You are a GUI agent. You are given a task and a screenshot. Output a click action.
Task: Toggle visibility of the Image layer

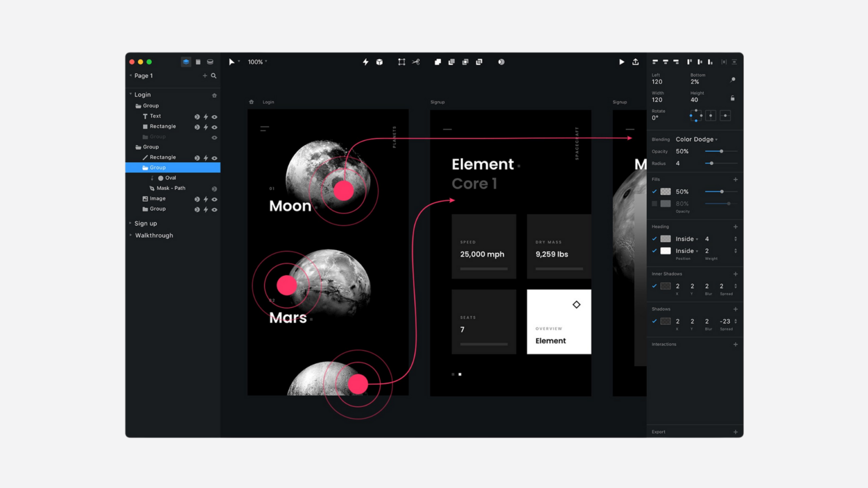[x=215, y=198]
